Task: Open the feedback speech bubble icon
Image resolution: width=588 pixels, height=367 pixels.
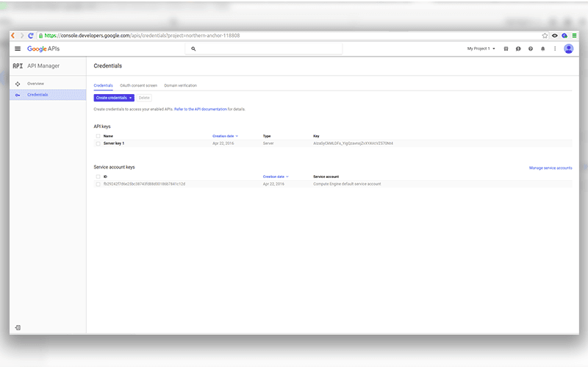Action: (x=518, y=49)
